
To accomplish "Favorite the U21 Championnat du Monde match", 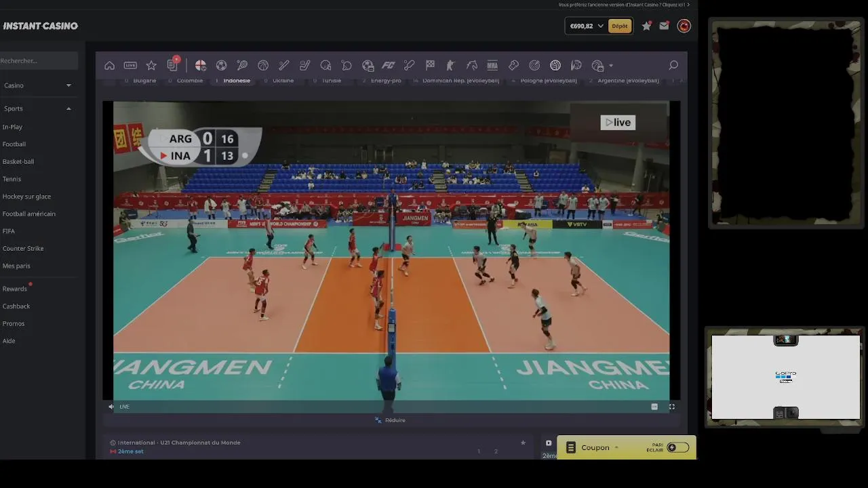I will click(x=523, y=443).
